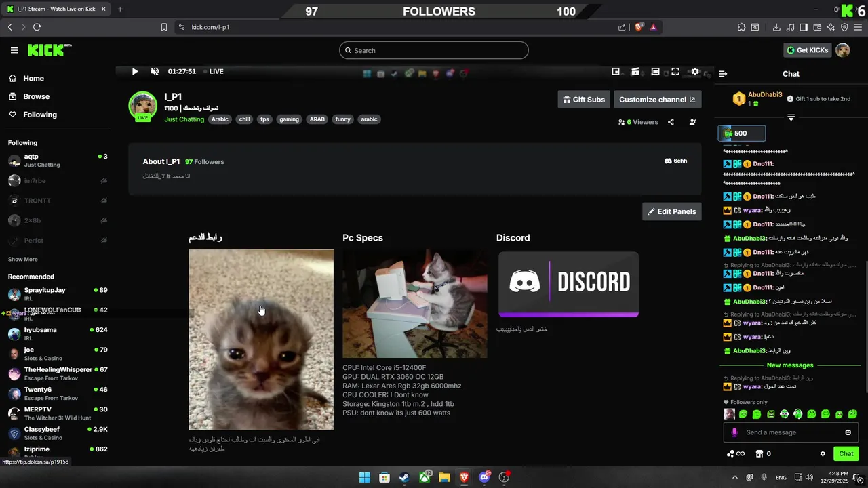Open the Pc Specs cat image
Image resolution: width=868 pixels, height=488 pixels.
point(415,304)
